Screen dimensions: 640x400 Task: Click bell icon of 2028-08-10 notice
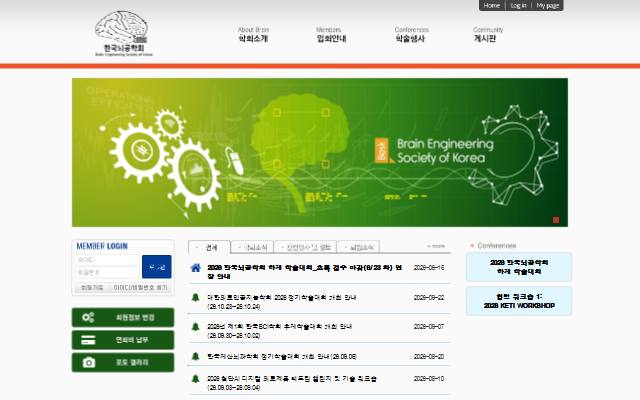[x=196, y=378]
